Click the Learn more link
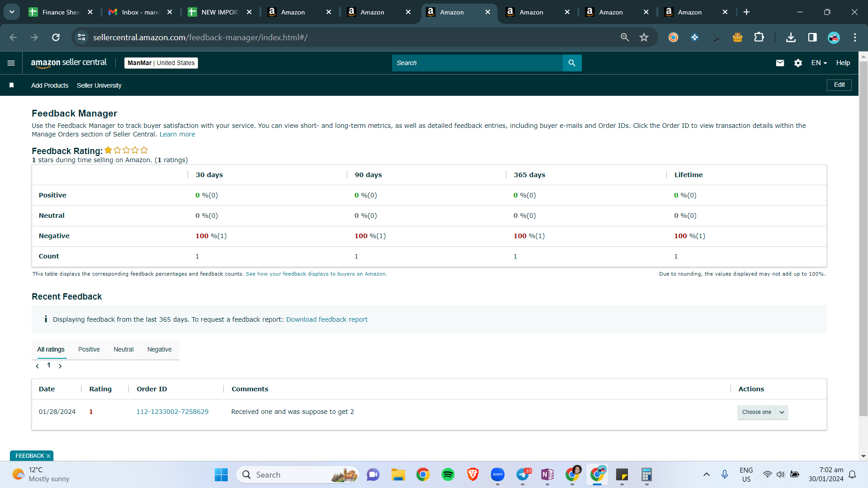Image resolution: width=868 pixels, height=488 pixels. (177, 134)
